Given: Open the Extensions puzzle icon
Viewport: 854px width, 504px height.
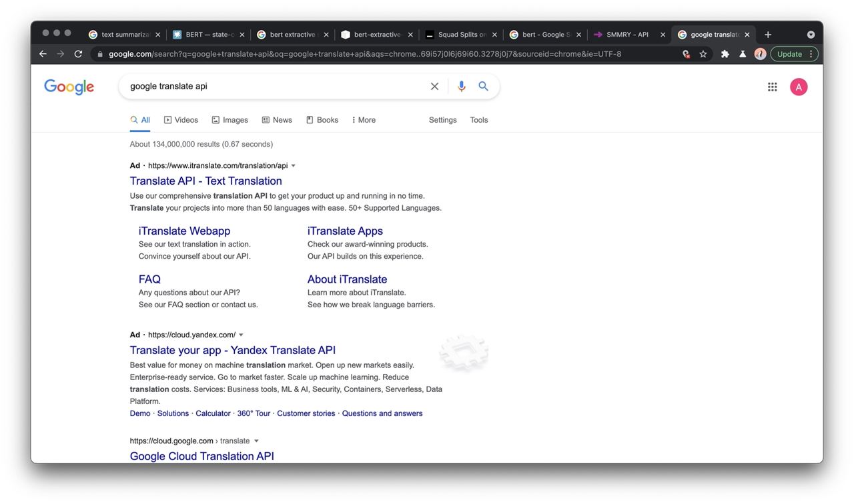Looking at the screenshot, I should point(725,54).
